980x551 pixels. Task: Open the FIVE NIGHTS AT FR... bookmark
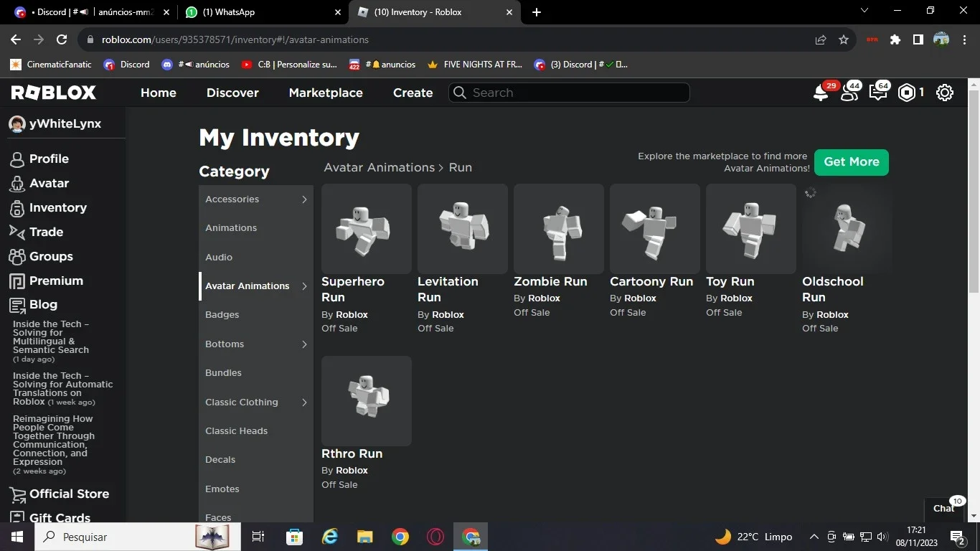coord(475,65)
